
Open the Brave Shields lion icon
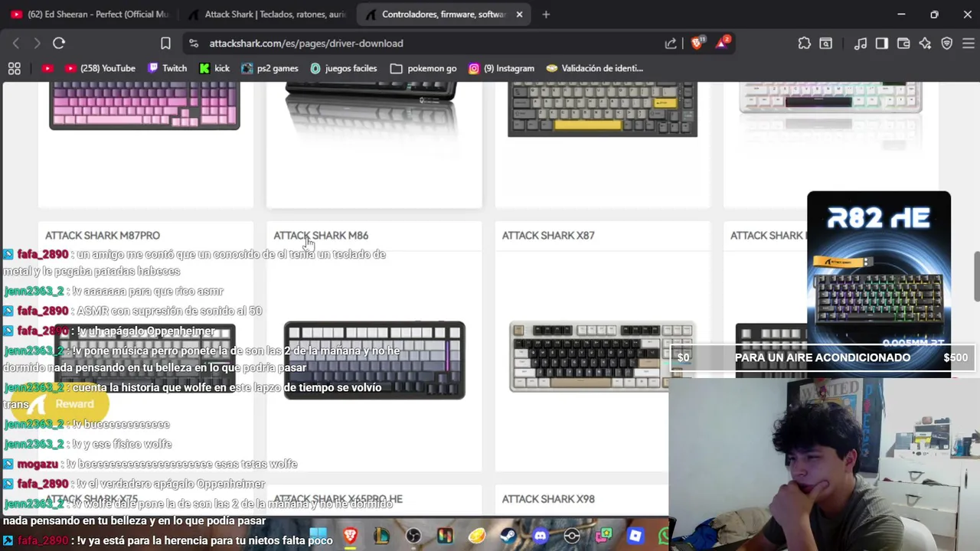pyautogui.click(x=697, y=43)
